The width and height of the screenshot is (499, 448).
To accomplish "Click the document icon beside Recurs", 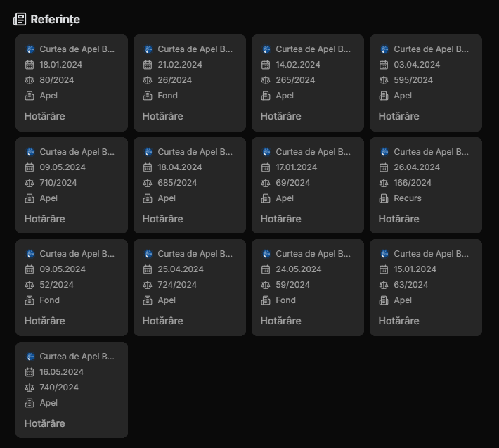I will click(384, 198).
